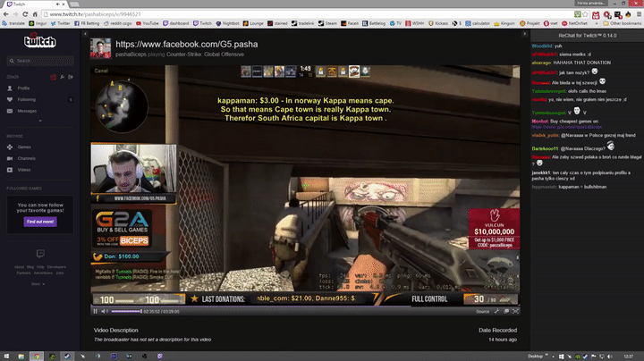Click the taskbar clock 12:37
Screen dimensions: 644x361
(x=629, y=356)
